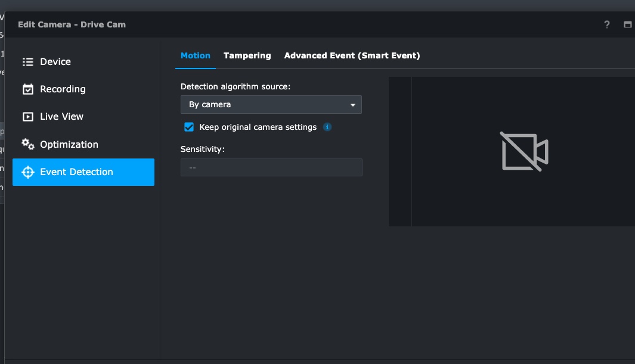The height and width of the screenshot is (364, 635).
Task: Select the Device settings icon
Action: coord(27,61)
